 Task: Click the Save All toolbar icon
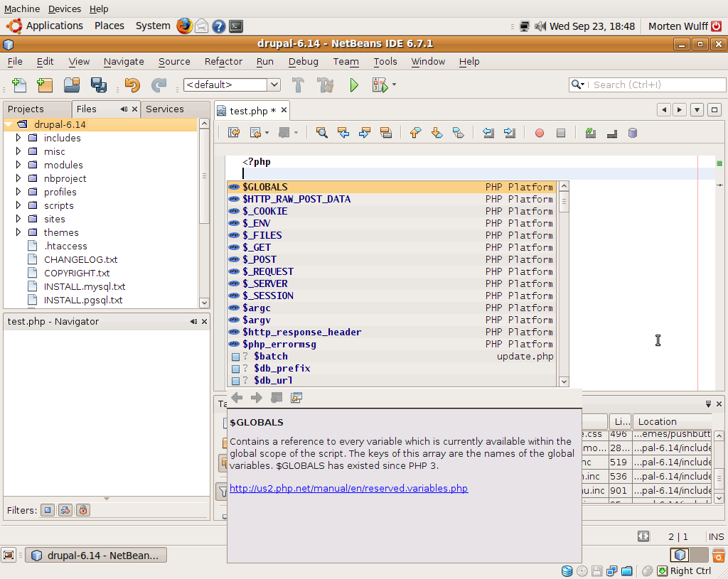point(98,85)
